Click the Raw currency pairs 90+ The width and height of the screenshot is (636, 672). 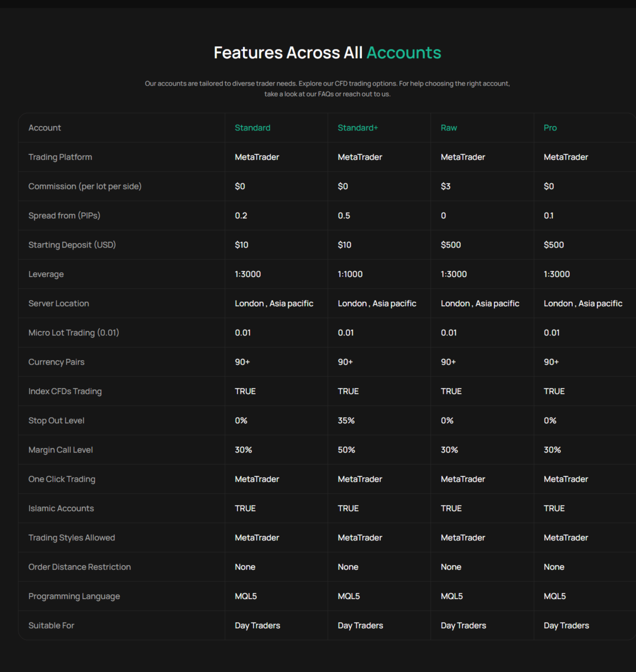[x=448, y=362]
